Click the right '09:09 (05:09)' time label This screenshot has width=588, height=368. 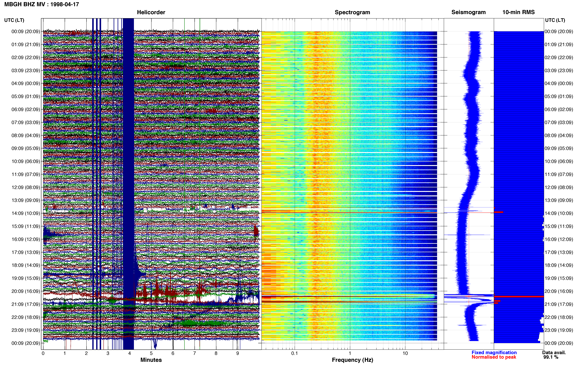(559, 148)
